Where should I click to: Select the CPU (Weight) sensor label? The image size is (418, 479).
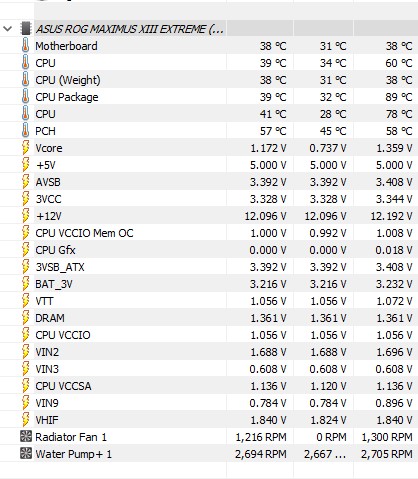point(68,80)
